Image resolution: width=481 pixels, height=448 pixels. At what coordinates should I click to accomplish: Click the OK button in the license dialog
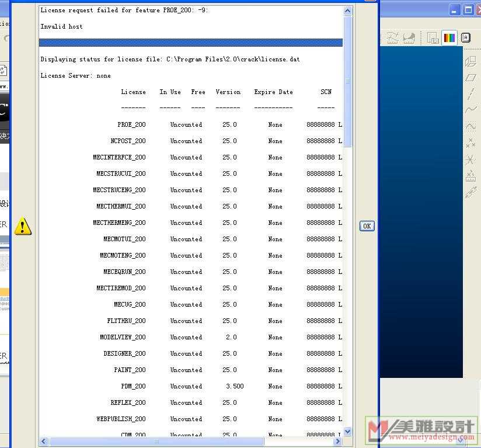367,226
